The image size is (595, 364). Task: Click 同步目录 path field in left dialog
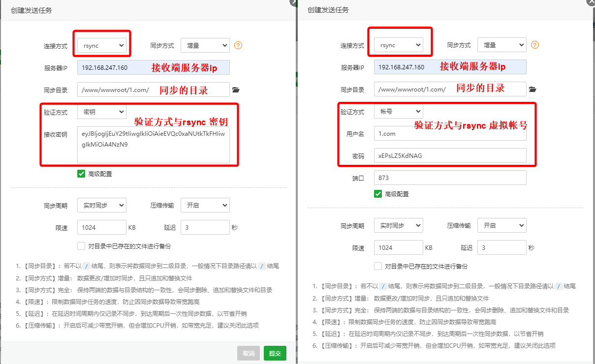click(x=154, y=90)
